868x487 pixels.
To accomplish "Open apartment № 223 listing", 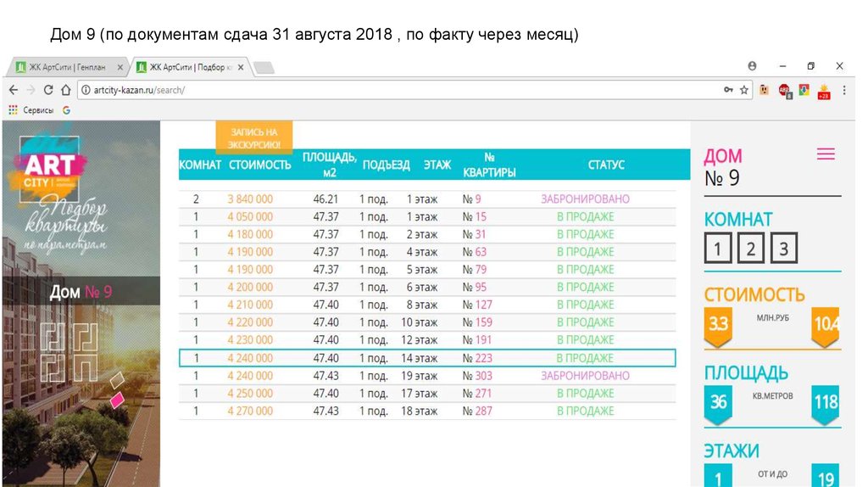I will [x=477, y=358].
